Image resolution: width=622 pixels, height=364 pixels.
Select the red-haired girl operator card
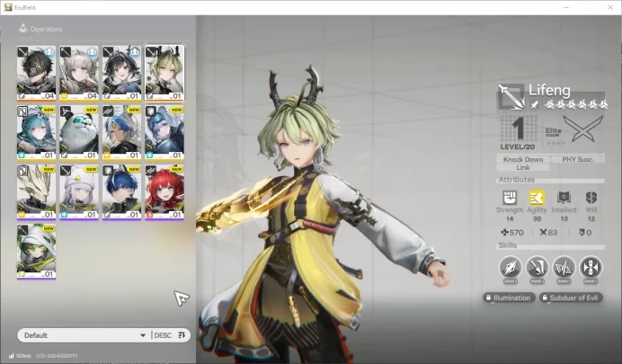(x=164, y=192)
